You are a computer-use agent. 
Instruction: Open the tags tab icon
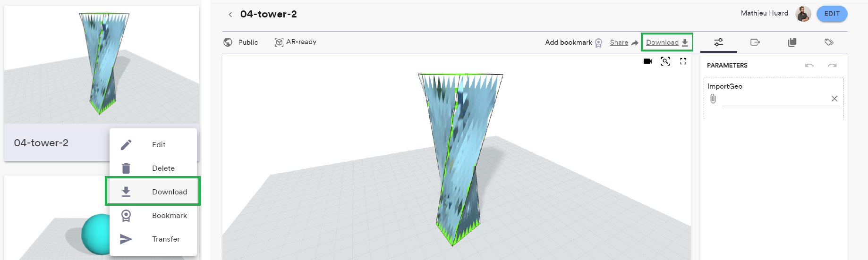829,42
